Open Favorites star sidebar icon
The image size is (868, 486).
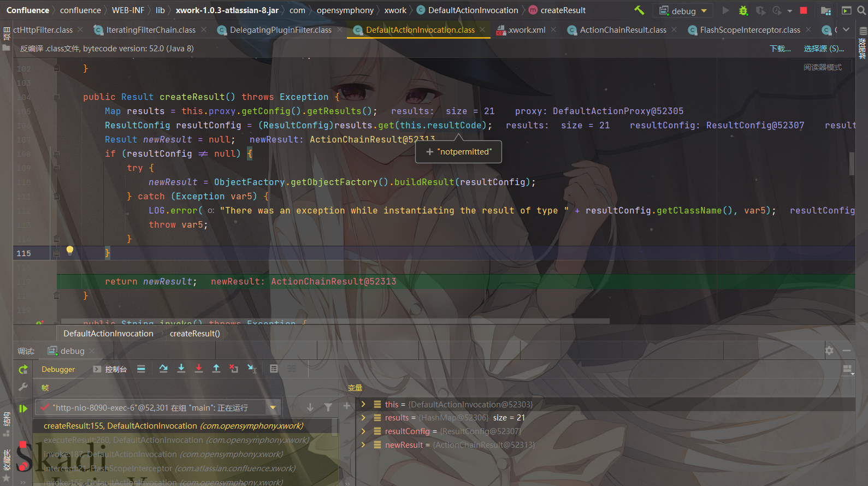(x=7, y=478)
